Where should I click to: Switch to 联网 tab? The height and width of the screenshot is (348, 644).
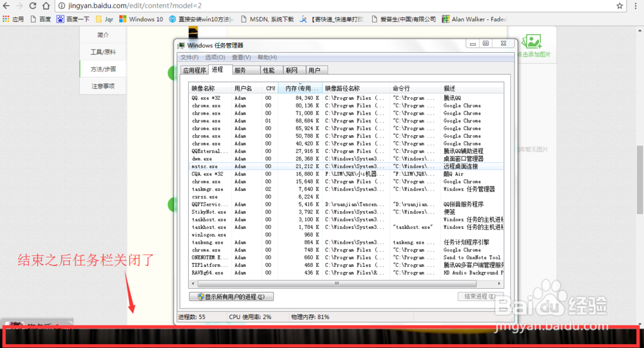pos(294,70)
